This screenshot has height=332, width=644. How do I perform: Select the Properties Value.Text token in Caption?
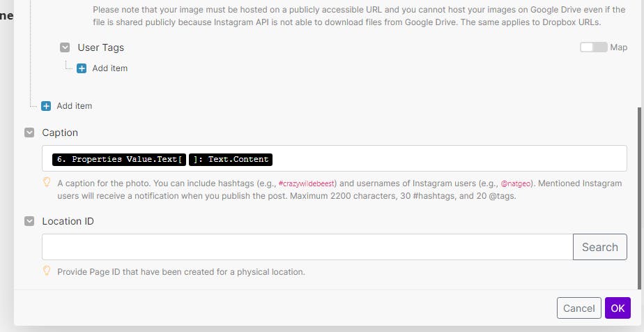coord(118,159)
